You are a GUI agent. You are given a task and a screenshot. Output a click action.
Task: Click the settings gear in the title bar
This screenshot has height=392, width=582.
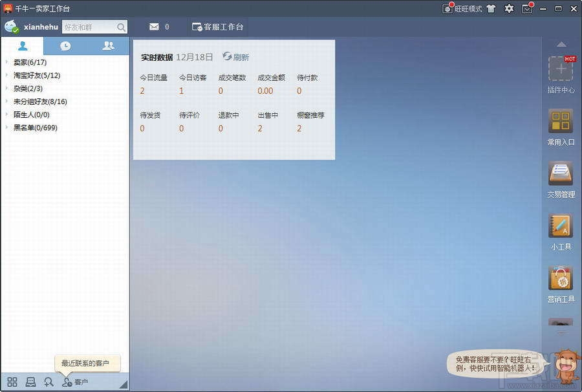tap(508, 8)
